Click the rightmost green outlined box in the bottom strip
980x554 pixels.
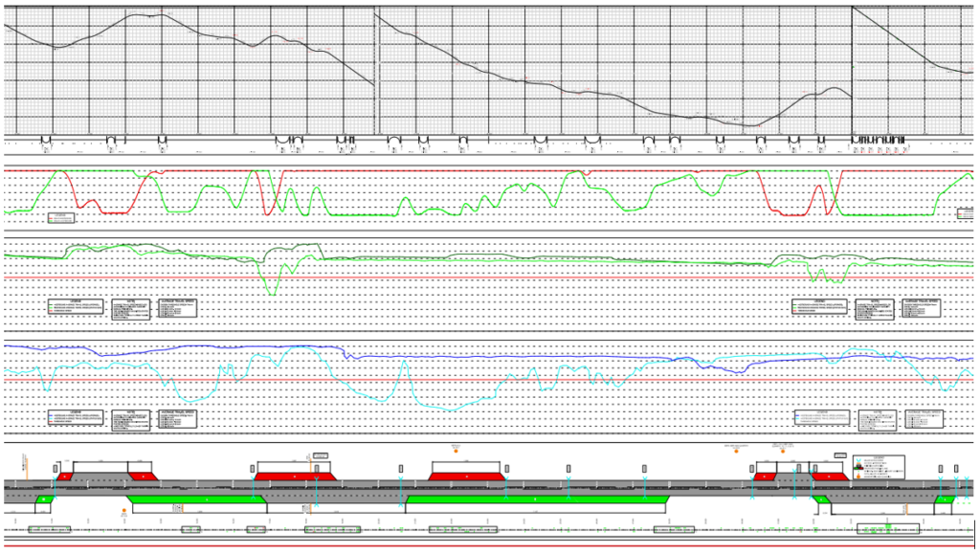click(x=887, y=529)
